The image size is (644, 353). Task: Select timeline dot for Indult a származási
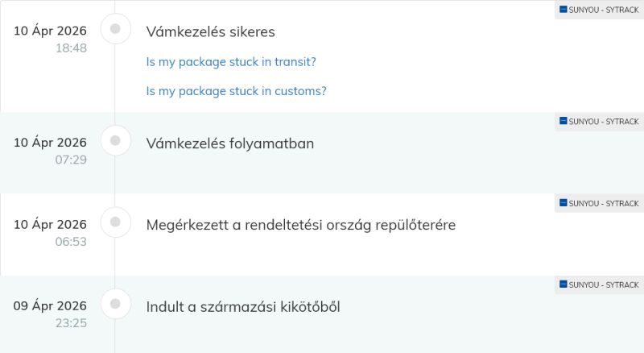pos(115,304)
